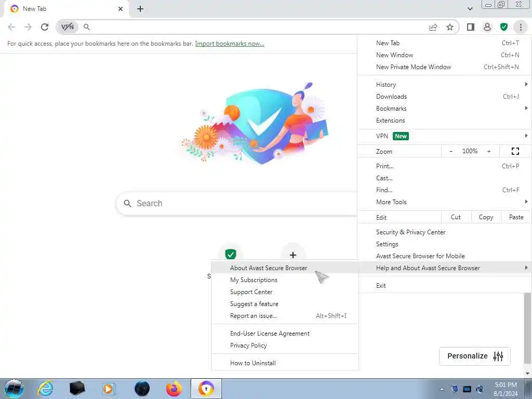Open End-User License Agreement
This screenshot has height=399, width=532.
click(285, 333)
